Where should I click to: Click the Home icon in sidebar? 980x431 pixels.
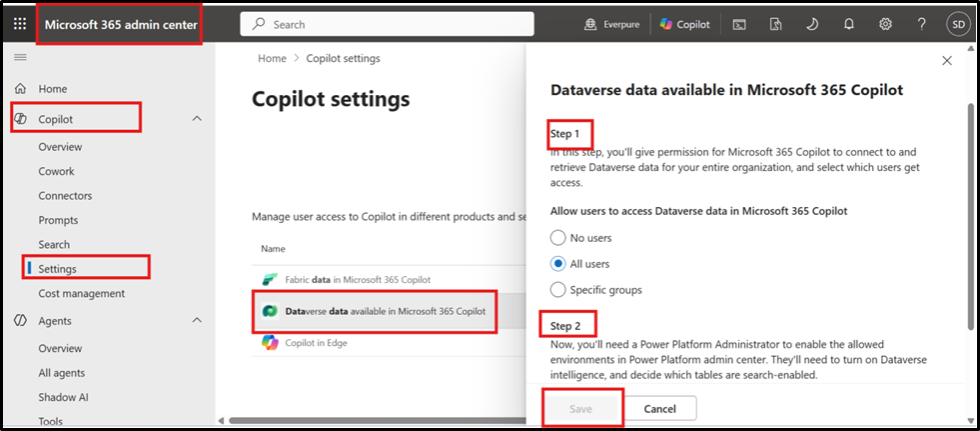click(21, 89)
